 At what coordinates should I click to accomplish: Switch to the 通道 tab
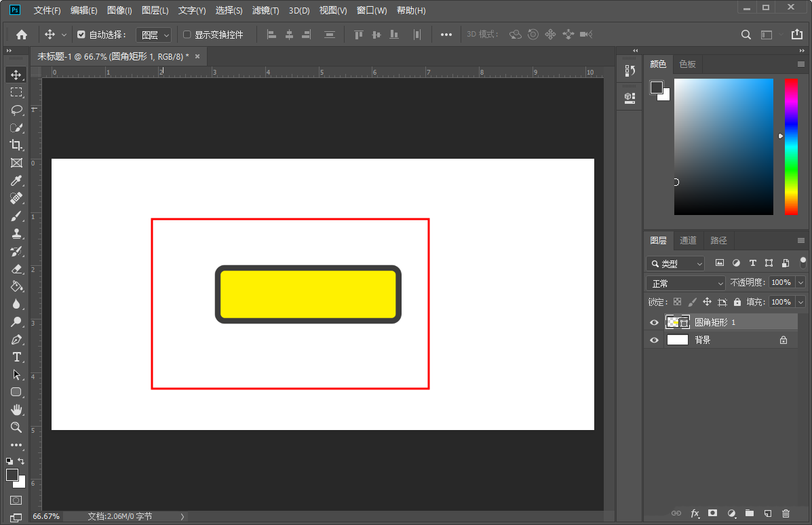coord(688,240)
